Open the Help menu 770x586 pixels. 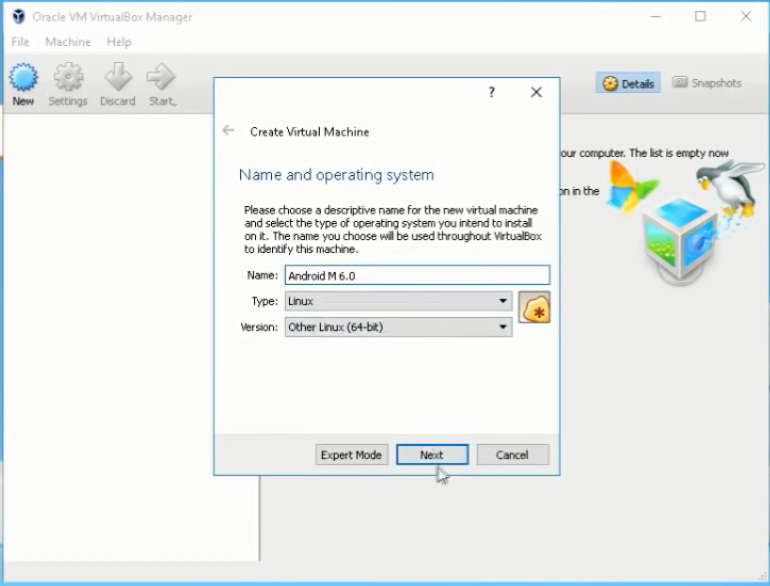click(119, 42)
